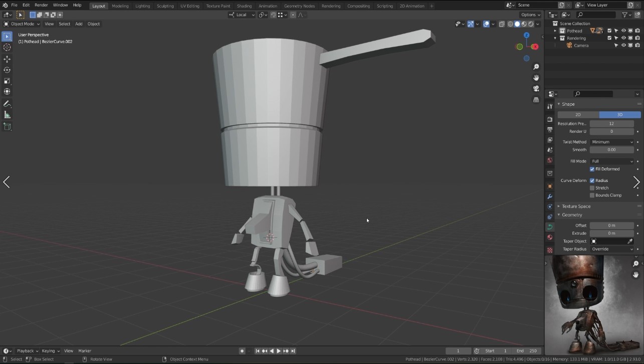The height and width of the screenshot is (364, 644).
Task: Open the Fill Mode dropdown showing Full
Action: point(612,161)
